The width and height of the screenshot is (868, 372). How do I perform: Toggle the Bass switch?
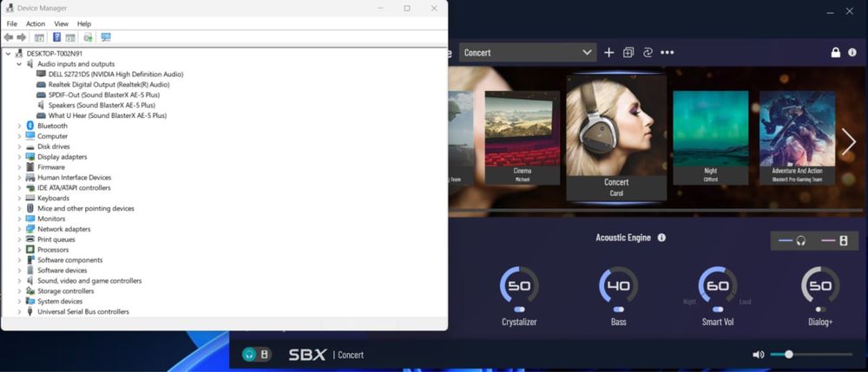pos(618,310)
